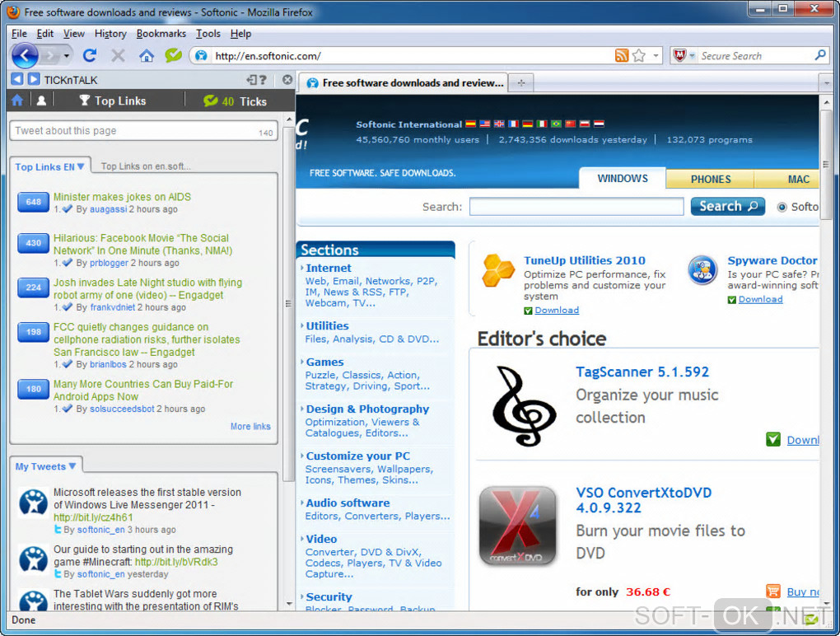Image resolution: width=840 pixels, height=636 pixels.
Task: Open the Minister makes jokes on AIDS link
Action: pyautogui.click(x=122, y=197)
